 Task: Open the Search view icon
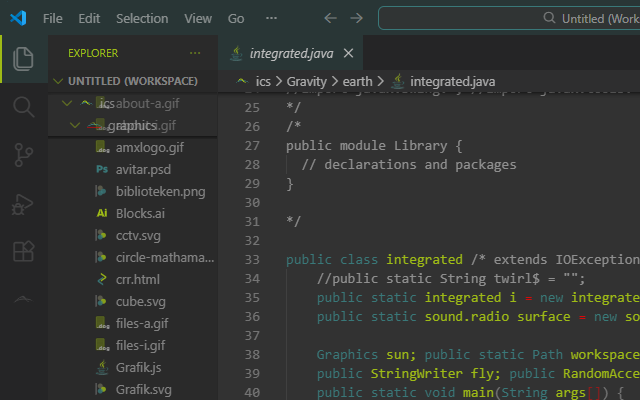click(23, 107)
